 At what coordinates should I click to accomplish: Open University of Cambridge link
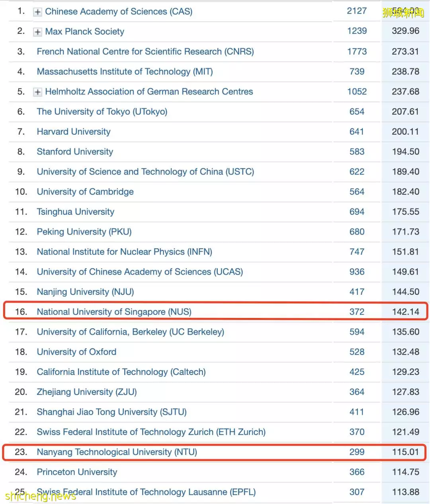click(x=85, y=192)
